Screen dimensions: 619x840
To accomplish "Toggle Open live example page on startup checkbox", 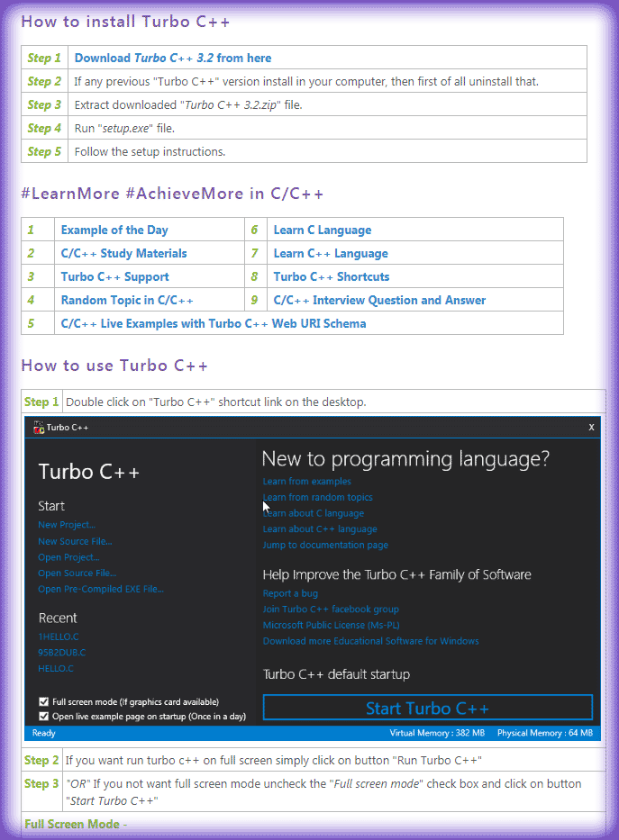I will click(44, 717).
